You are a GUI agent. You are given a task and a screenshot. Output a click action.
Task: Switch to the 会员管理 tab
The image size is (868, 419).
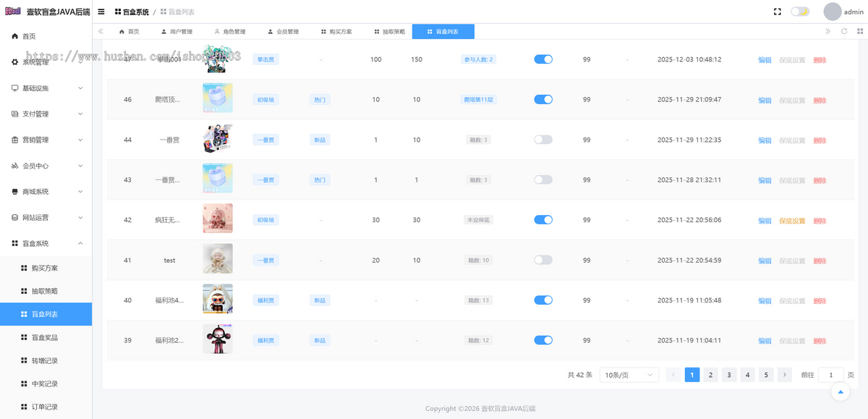tap(283, 32)
